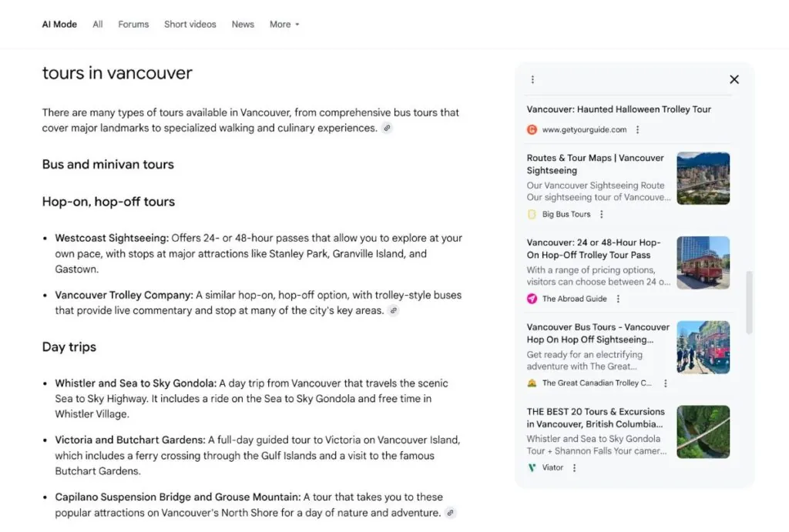Open the red trolley thumbnail for Trolley Tour Pass

coord(703,263)
